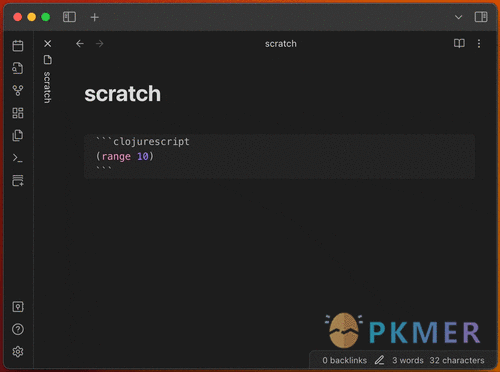Insert template copy icon in ribbon
The image size is (500, 372).
(18, 135)
